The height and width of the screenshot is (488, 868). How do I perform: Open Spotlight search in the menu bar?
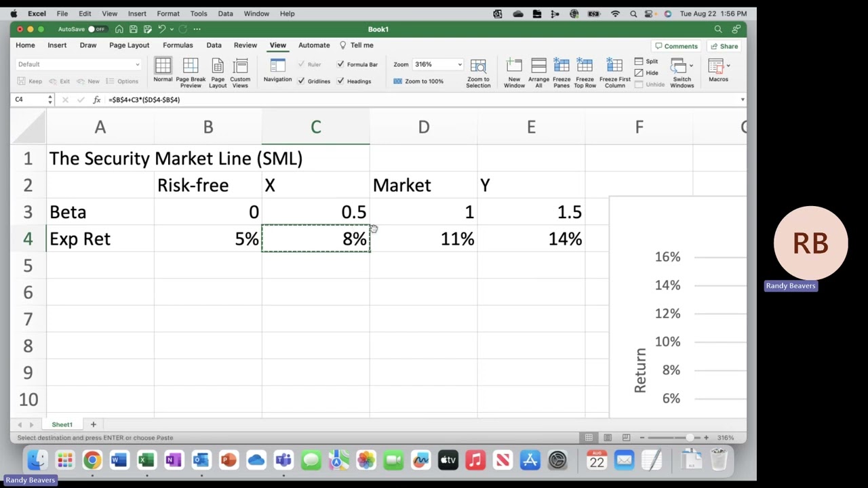633,14
